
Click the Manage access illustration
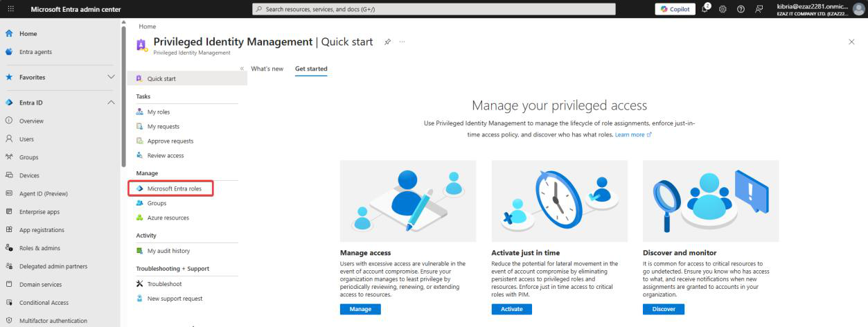coord(408,201)
